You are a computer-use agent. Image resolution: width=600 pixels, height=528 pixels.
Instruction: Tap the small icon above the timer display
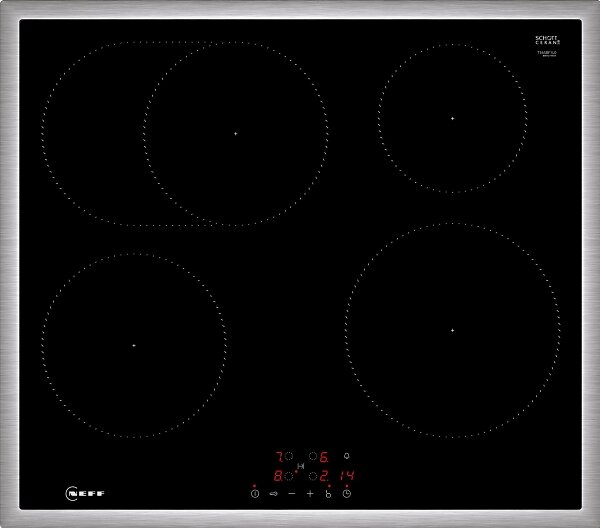click(x=347, y=456)
